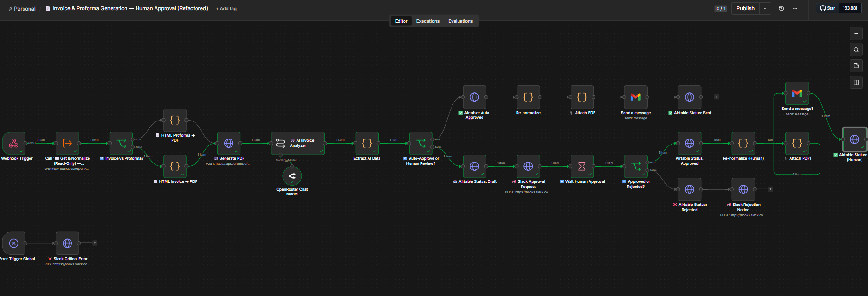
Task: Open the Send a message1 Gmail node
Action: click(x=797, y=93)
